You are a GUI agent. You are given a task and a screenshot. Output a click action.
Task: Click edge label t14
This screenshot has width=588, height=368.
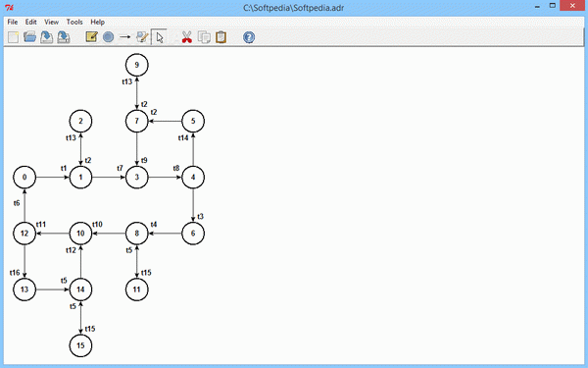pos(183,137)
